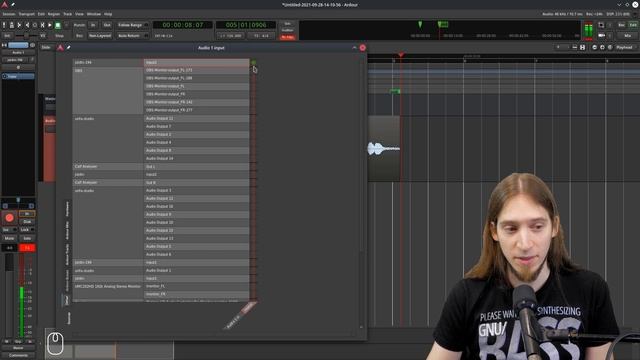Screen dimensions: 640x360
Task: Click the expand tracks icon
Action: pyautogui.click(x=582, y=47)
